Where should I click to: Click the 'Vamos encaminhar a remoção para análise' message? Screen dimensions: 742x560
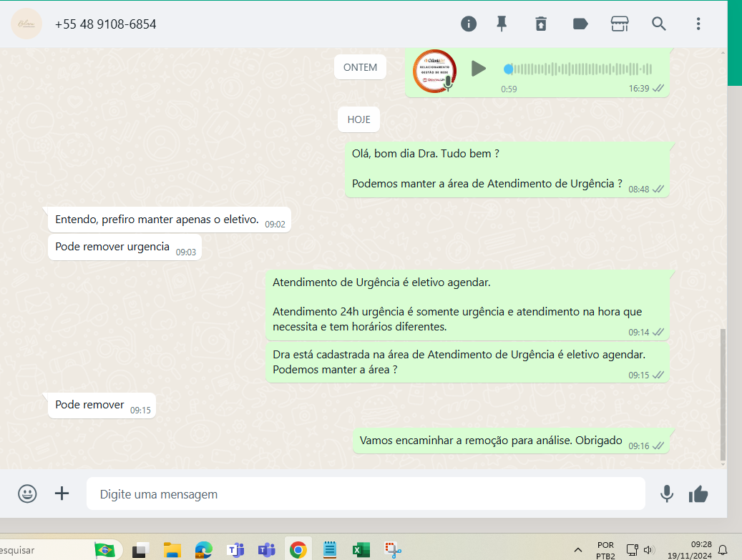point(511,441)
